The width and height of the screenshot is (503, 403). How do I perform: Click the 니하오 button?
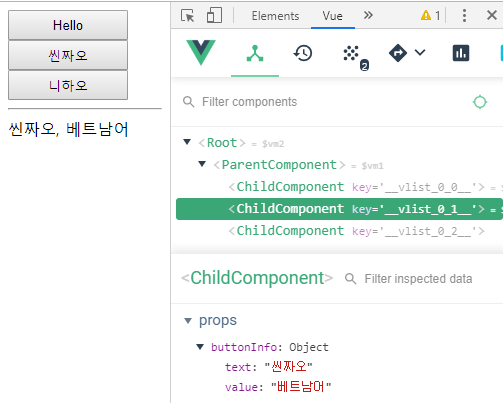pyautogui.click(x=68, y=85)
